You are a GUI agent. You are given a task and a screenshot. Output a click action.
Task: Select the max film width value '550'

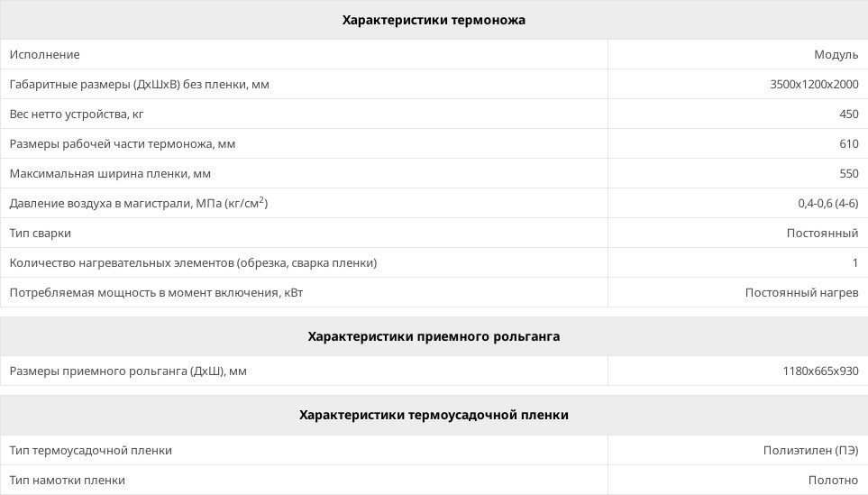pos(848,174)
